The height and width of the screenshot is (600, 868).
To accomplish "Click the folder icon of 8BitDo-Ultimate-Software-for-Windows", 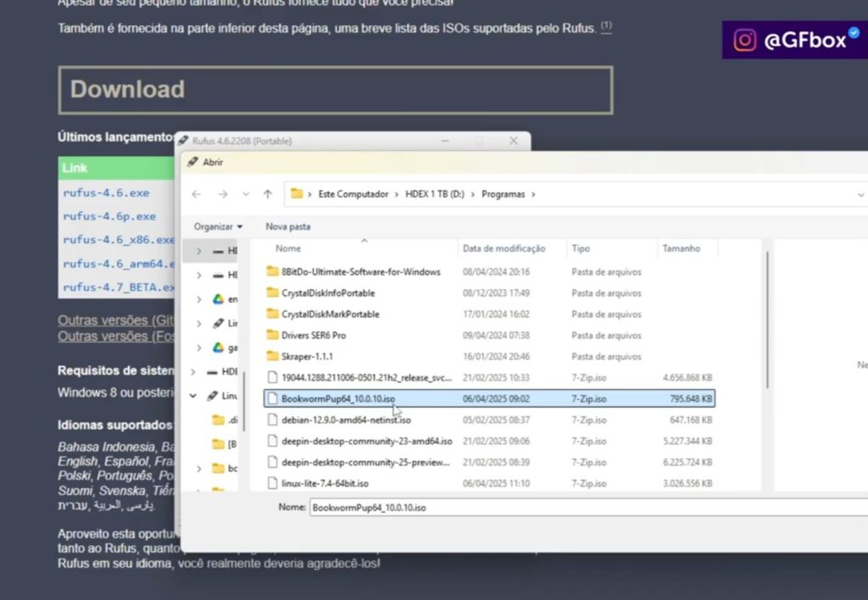I will [272, 271].
